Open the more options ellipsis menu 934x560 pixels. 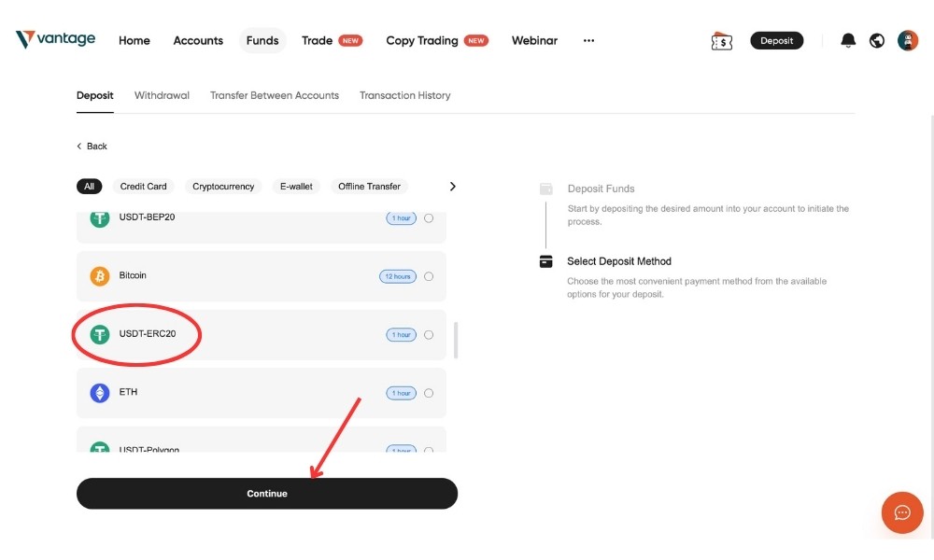click(x=588, y=40)
